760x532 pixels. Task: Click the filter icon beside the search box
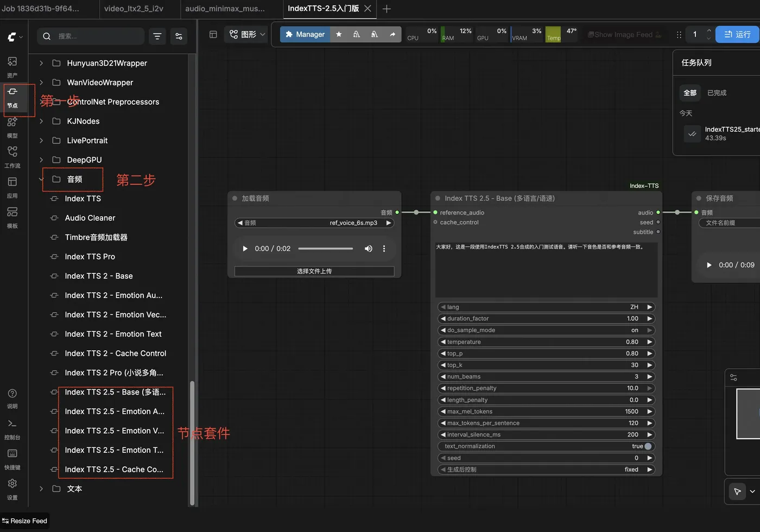pyautogui.click(x=157, y=36)
